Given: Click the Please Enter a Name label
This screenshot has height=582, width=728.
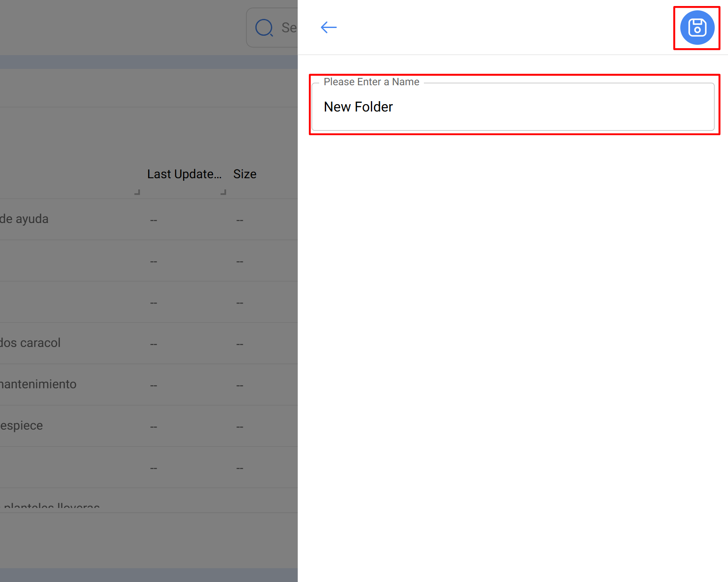Looking at the screenshot, I should pyautogui.click(x=371, y=82).
